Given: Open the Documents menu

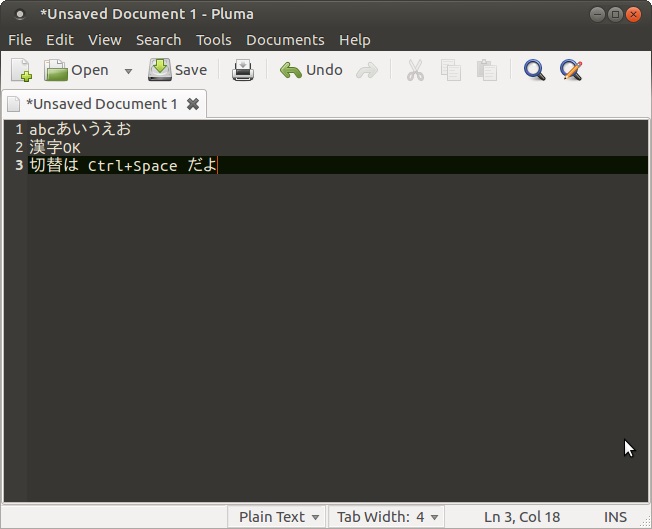Looking at the screenshot, I should tap(285, 40).
